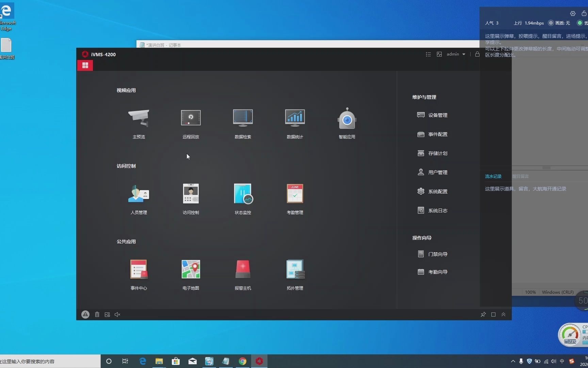This screenshot has height=368, width=588.
Task: Open System Log (系统日志)
Action: click(x=432, y=211)
